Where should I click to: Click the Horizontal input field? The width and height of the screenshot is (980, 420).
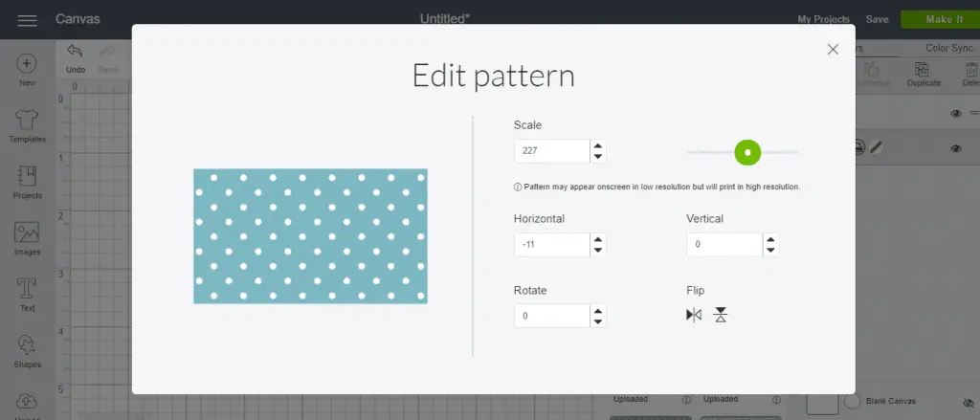pyautogui.click(x=552, y=244)
